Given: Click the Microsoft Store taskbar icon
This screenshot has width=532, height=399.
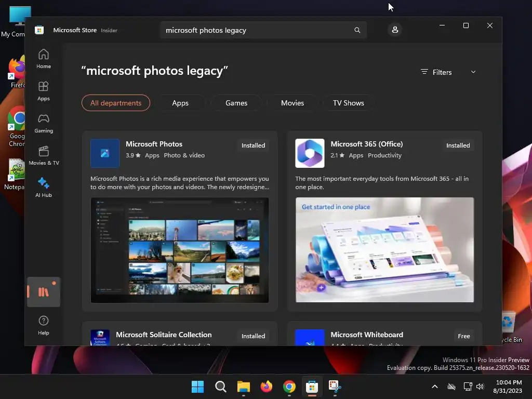Looking at the screenshot, I should 312,387.
